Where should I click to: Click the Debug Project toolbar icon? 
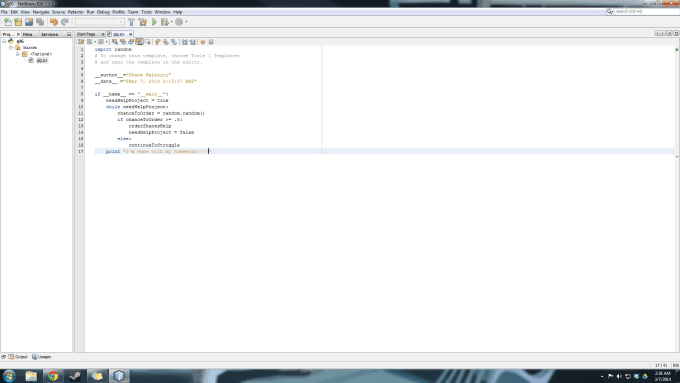click(164, 22)
